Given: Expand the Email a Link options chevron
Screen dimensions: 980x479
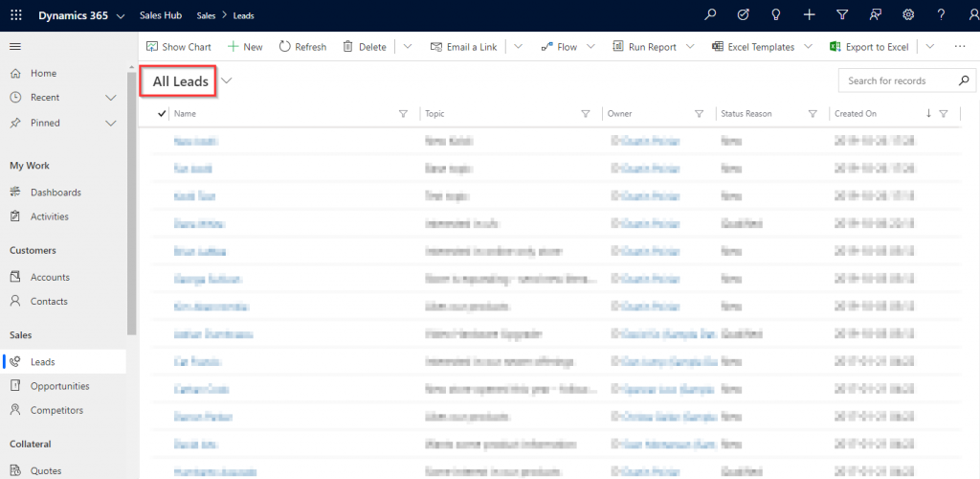Looking at the screenshot, I should coord(518,47).
